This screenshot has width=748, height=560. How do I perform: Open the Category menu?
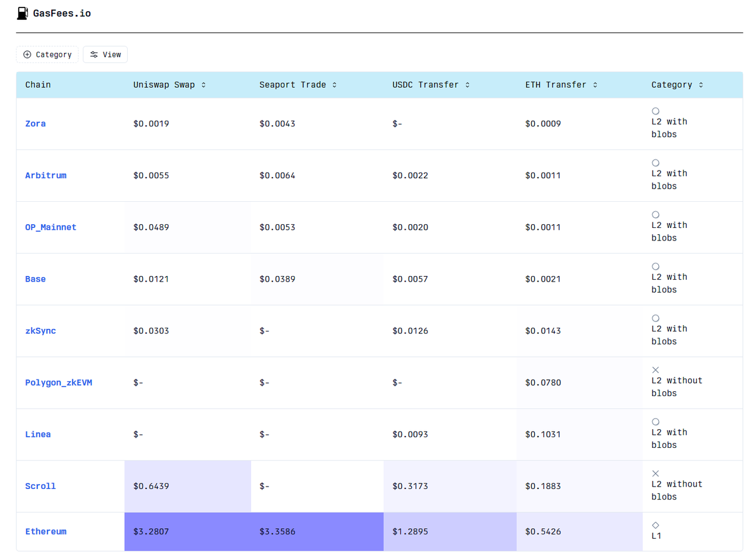(47, 54)
